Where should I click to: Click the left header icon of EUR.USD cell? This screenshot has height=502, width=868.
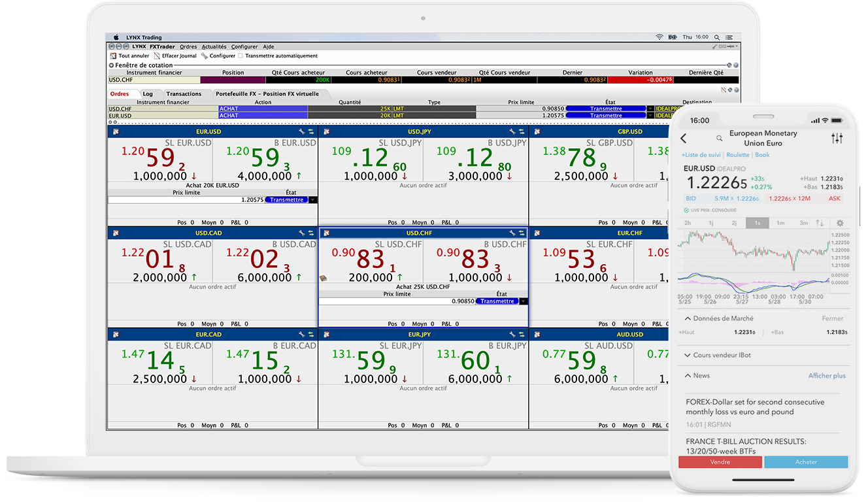pyautogui.click(x=116, y=131)
